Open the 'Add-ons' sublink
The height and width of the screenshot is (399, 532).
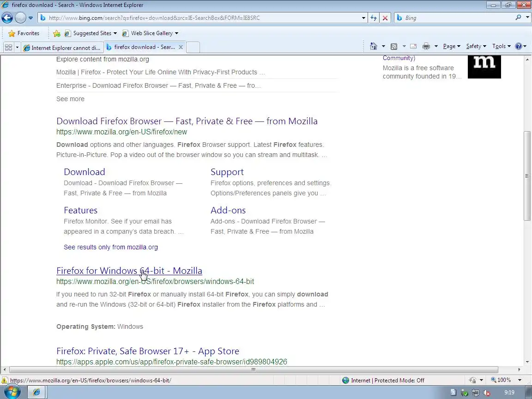coord(228,210)
